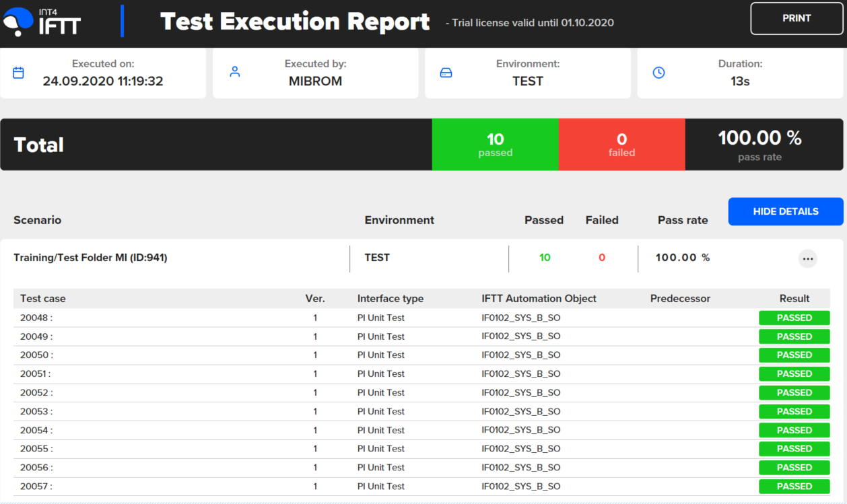The width and height of the screenshot is (847, 504).
Task: Click the INT4 IFTT logo
Action: pos(42,22)
